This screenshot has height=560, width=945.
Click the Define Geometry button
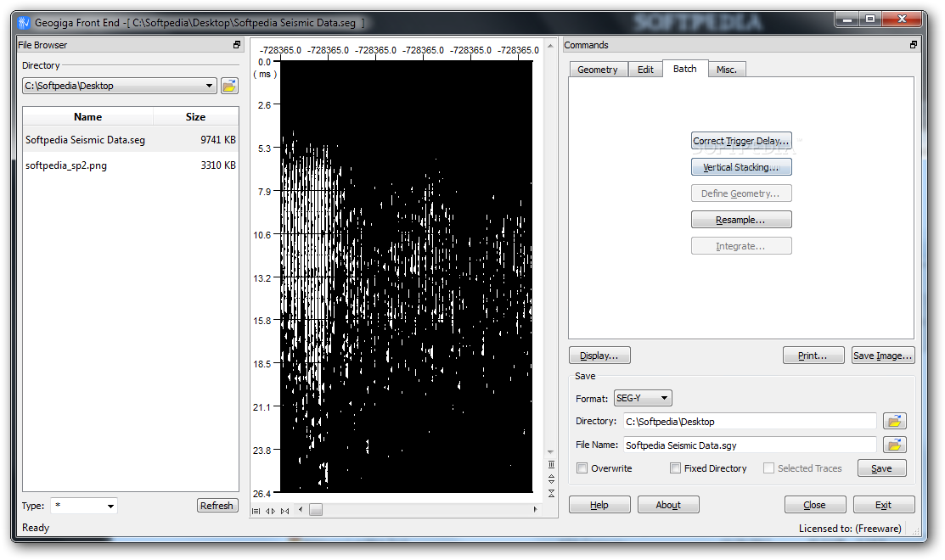(x=741, y=193)
